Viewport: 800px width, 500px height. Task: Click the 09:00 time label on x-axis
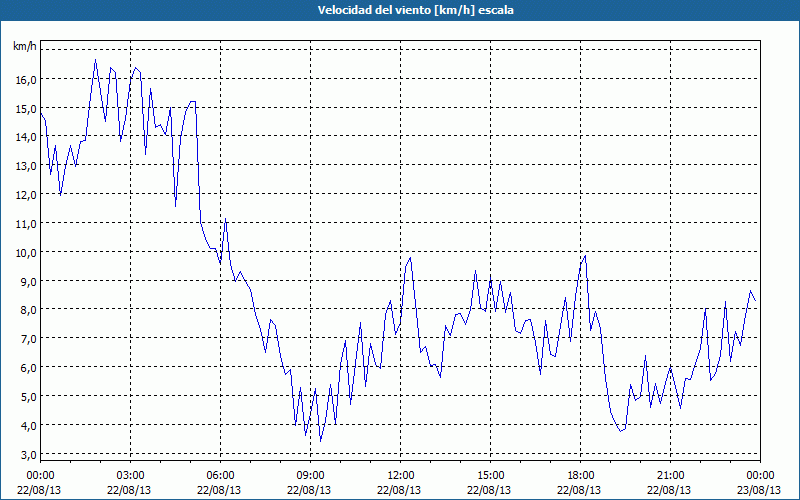tap(310, 476)
